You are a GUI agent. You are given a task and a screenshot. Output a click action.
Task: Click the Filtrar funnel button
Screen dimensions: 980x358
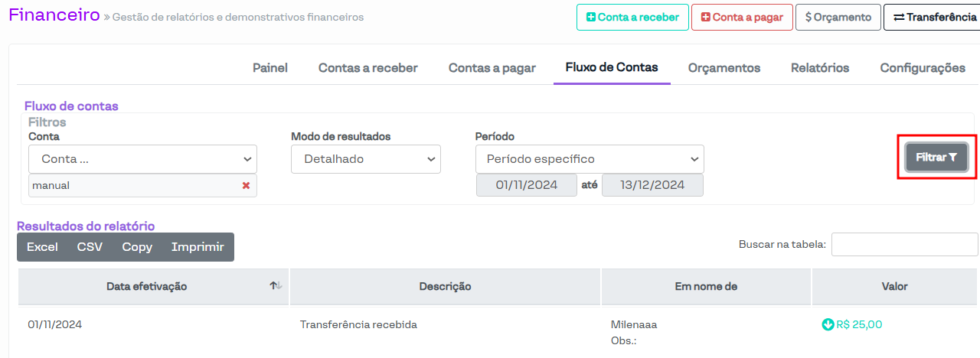[936, 158]
